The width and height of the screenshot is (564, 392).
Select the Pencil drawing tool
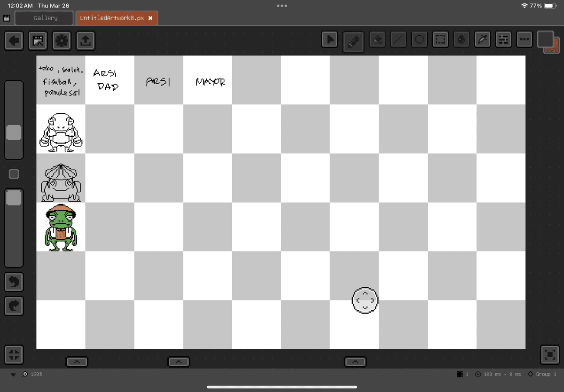[x=352, y=40]
